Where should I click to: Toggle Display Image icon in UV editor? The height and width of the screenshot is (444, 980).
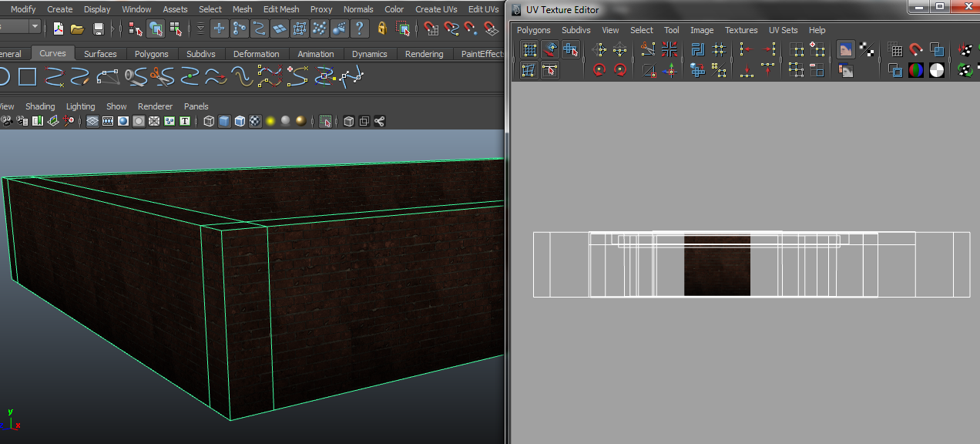point(846,50)
